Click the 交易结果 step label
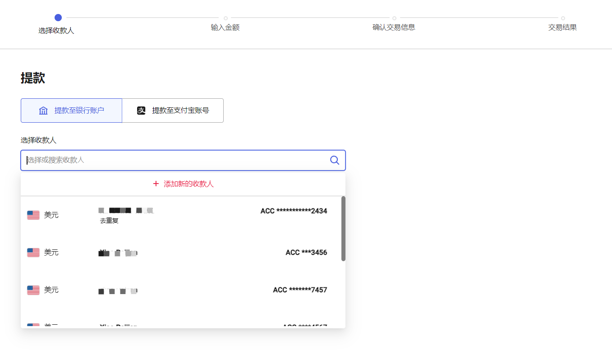612x364 pixels. tap(562, 27)
